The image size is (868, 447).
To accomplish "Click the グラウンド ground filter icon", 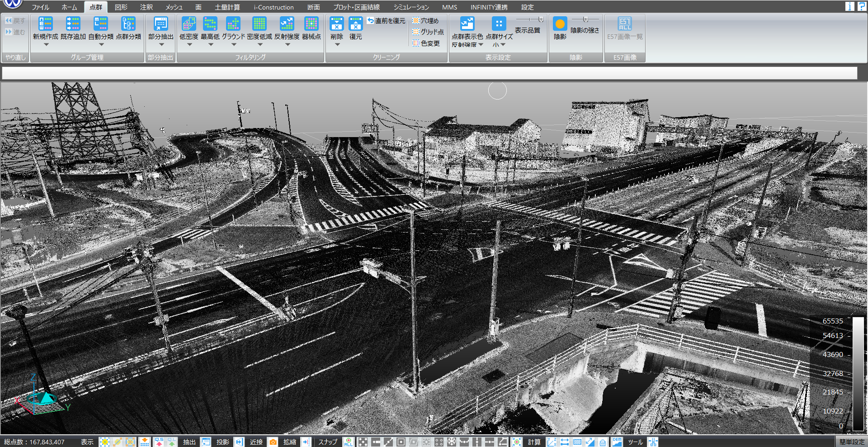I will click(x=233, y=24).
